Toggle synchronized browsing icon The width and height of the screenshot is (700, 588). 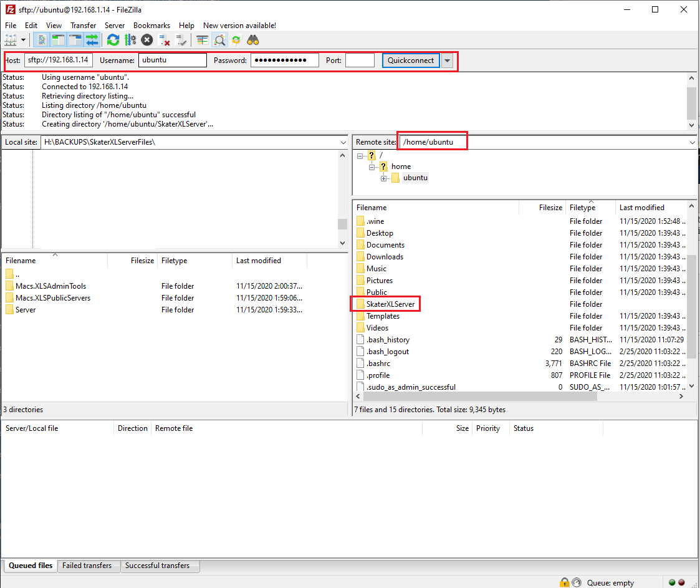[236, 40]
